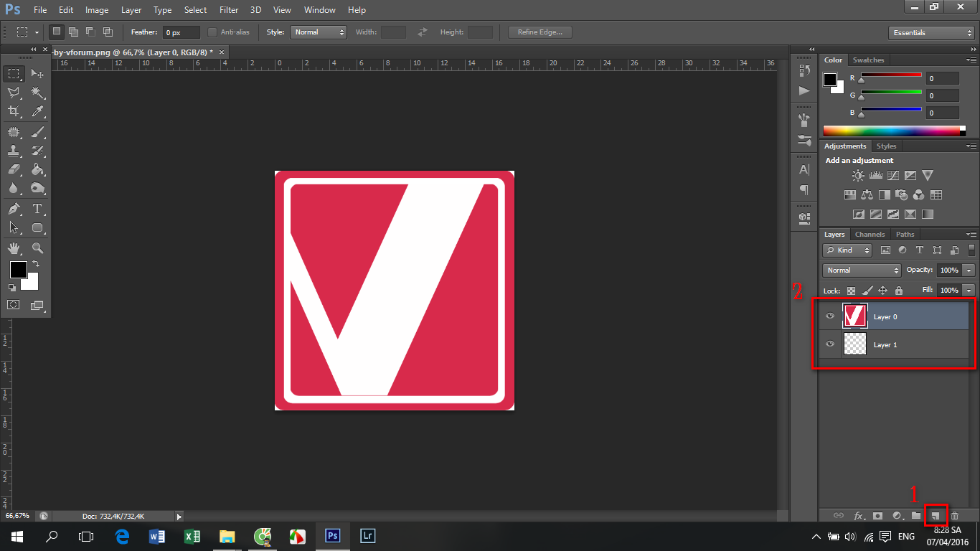Delete layer trash icon
This screenshot has height=551, width=980.
(x=955, y=515)
